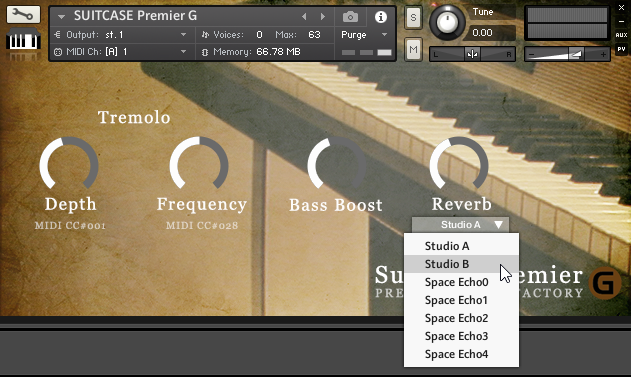Viewport: 631px width, 377px height.
Task: Click the G logo badge
Action: (x=605, y=283)
